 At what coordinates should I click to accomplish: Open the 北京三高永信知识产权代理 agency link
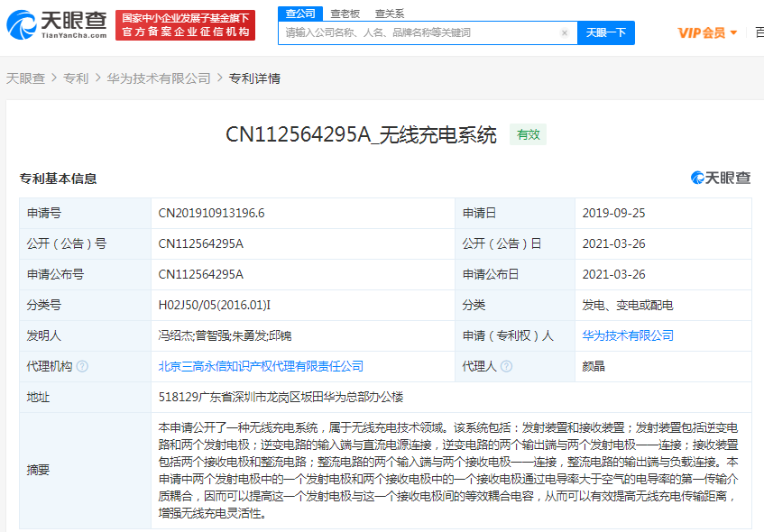[261, 366]
